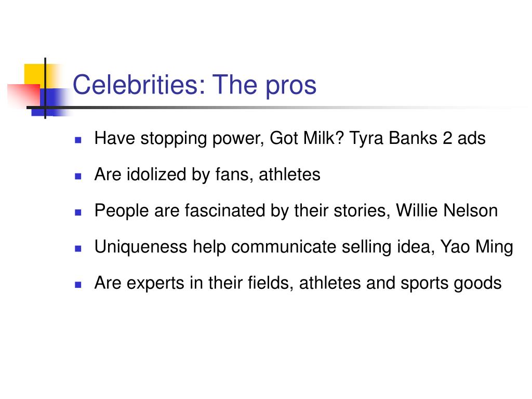
Task: Click the text 'Are idolized by fans, athletes'
Action: [x=207, y=175]
